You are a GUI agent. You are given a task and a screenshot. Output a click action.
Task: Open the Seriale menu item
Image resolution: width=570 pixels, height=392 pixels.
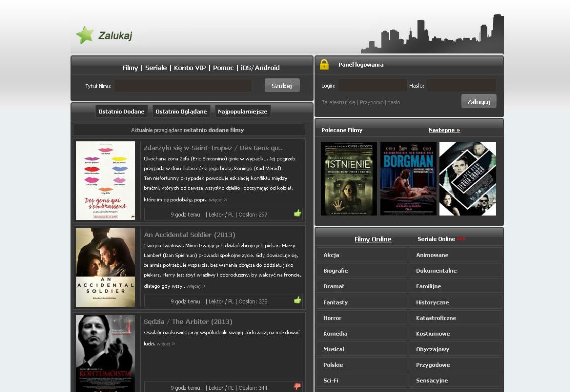coord(156,68)
